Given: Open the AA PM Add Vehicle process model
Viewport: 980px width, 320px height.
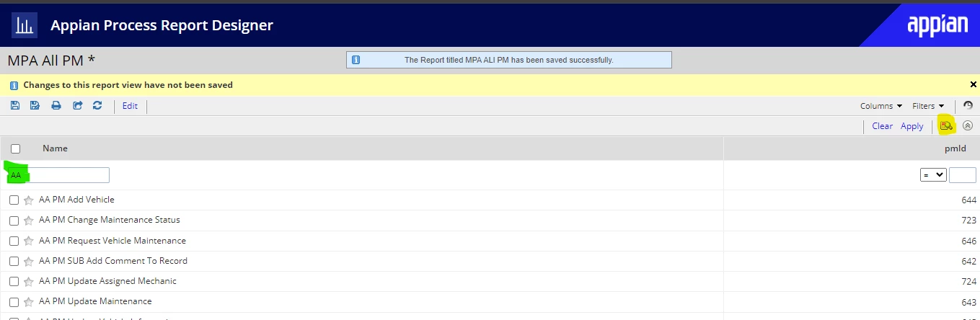Looking at the screenshot, I should 76,200.
